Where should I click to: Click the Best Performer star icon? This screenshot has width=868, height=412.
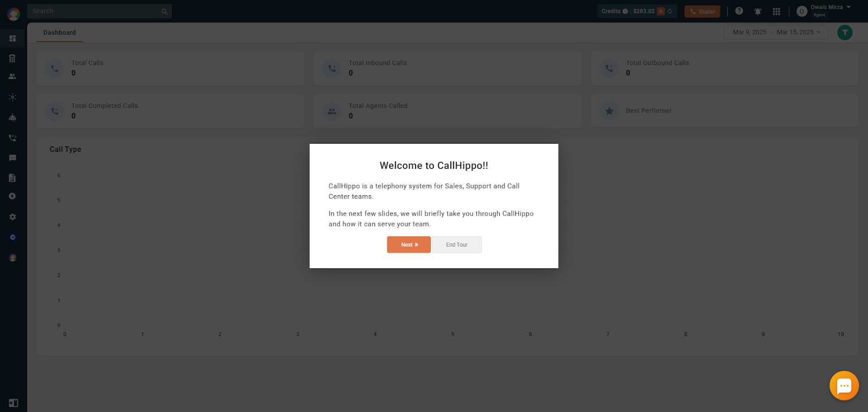tap(609, 111)
